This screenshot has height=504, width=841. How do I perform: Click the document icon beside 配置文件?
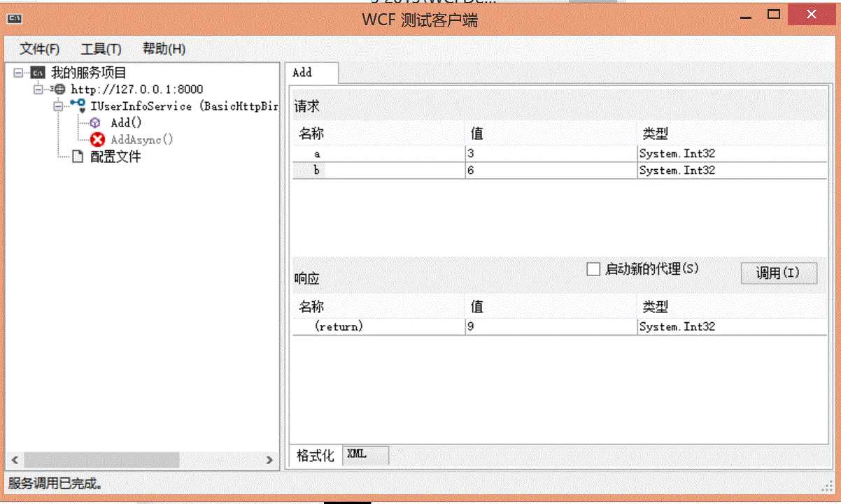(77, 156)
